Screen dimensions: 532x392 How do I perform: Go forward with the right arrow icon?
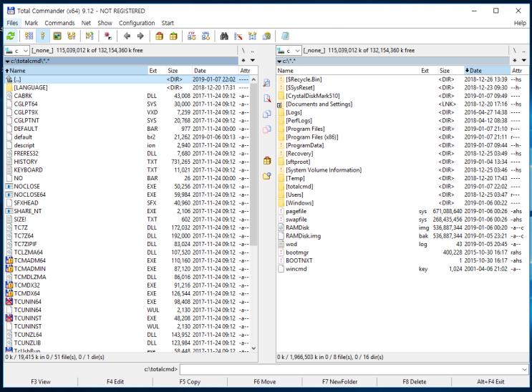[x=140, y=36]
